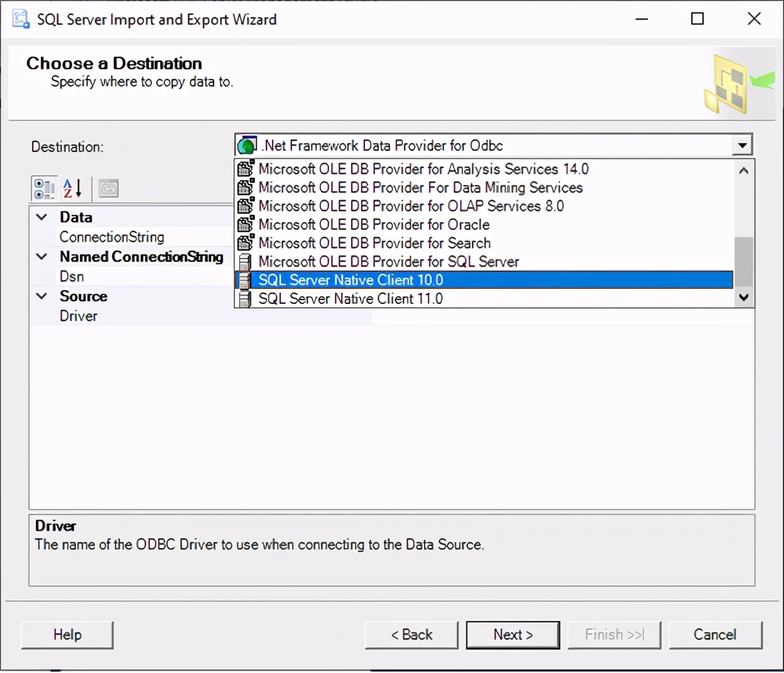This screenshot has width=784, height=673.
Task: Select the Dsn property row
Action: click(x=131, y=276)
